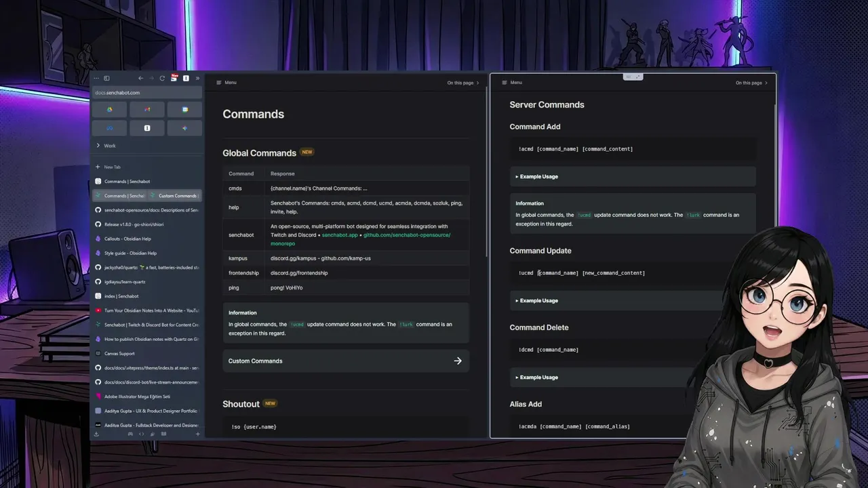
Task: Switch to the igdiaysu/learn-quartz tab
Action: pyautogui.click(x=147, y=281)
